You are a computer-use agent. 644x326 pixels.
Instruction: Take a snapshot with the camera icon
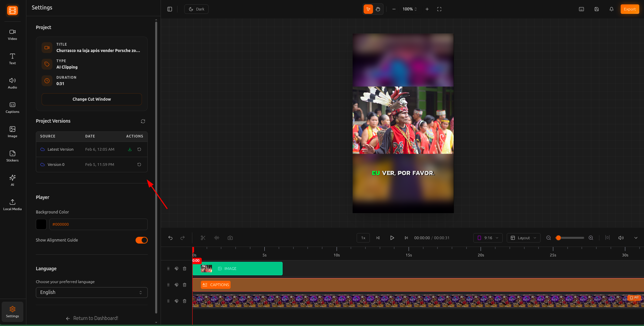[230, 238]
